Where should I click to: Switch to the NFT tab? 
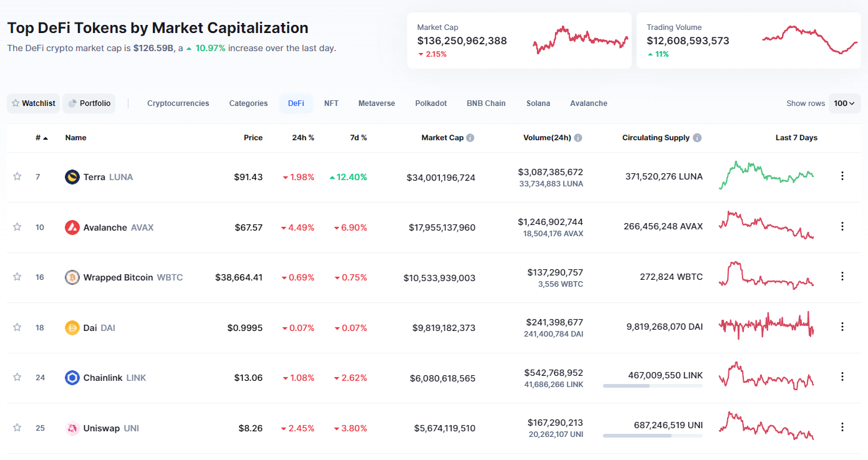[x=331, y=103]
